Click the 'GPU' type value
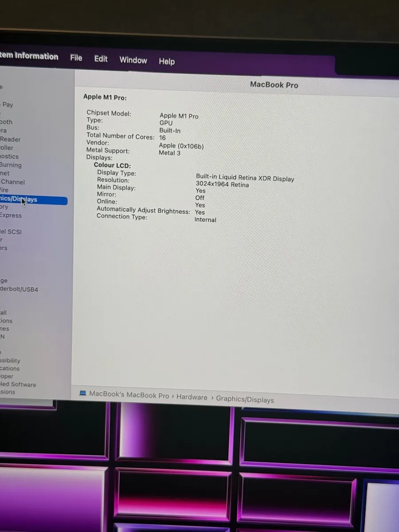Viewport: 399px width, 532px height. click(166, 123)
